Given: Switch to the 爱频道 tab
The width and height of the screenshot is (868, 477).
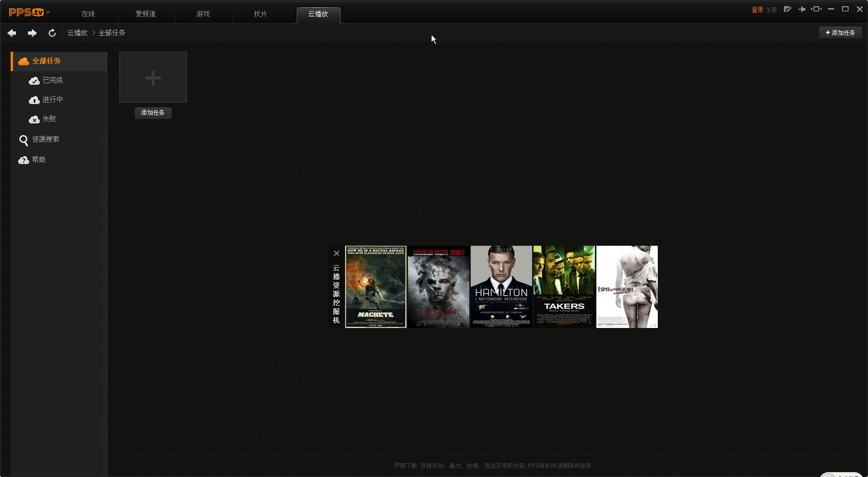Looking at the screenshot, I should [145, 14].
